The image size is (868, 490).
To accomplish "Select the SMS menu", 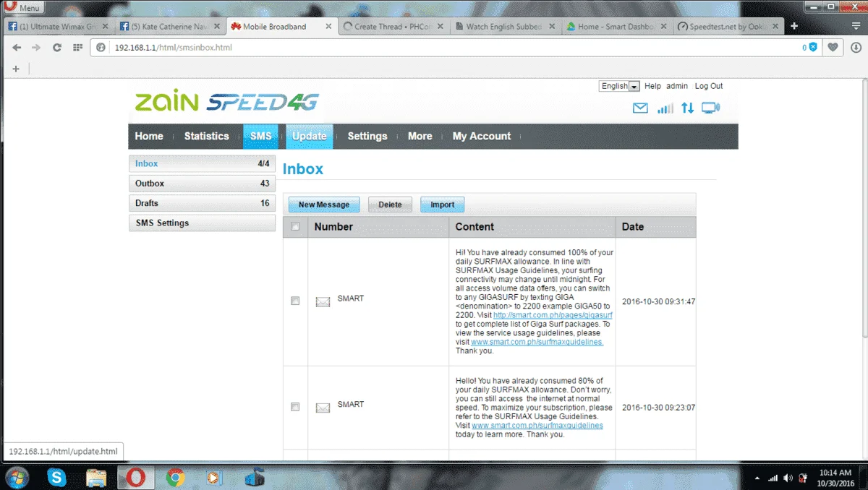I will click(x=260, y=136).
